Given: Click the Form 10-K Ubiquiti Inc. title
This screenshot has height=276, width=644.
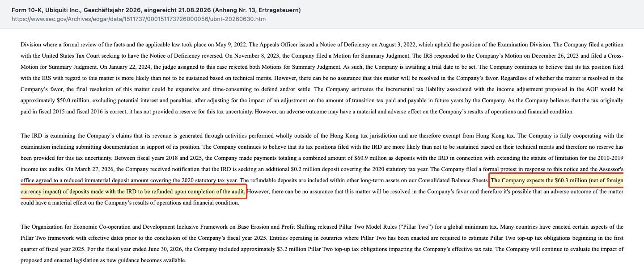Looking at the screenshot, I should point(156,10).
